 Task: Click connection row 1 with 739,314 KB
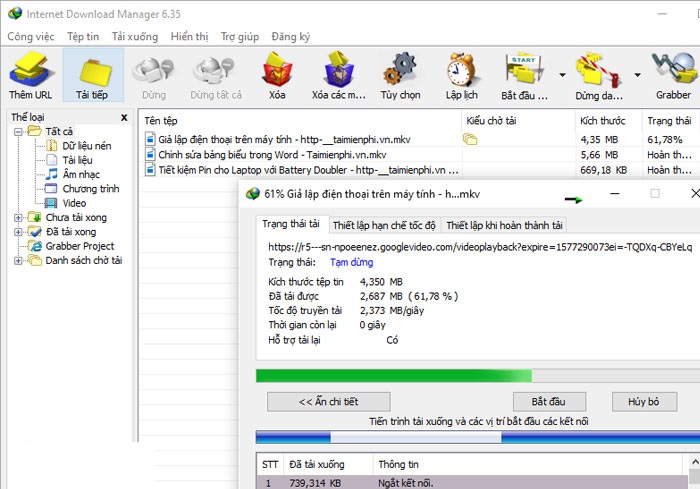click(471, 483)
